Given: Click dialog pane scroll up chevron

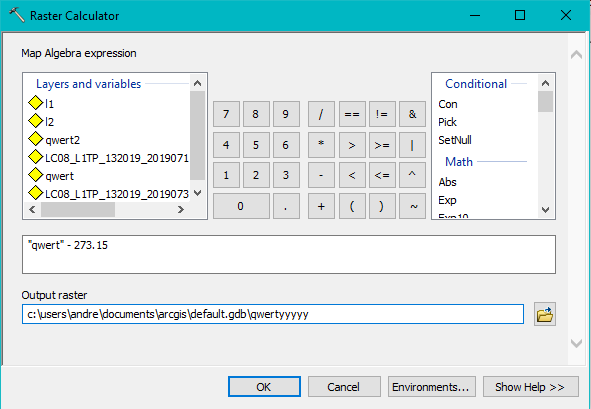Looking at the screenshot, I should (x=576, y=55).
